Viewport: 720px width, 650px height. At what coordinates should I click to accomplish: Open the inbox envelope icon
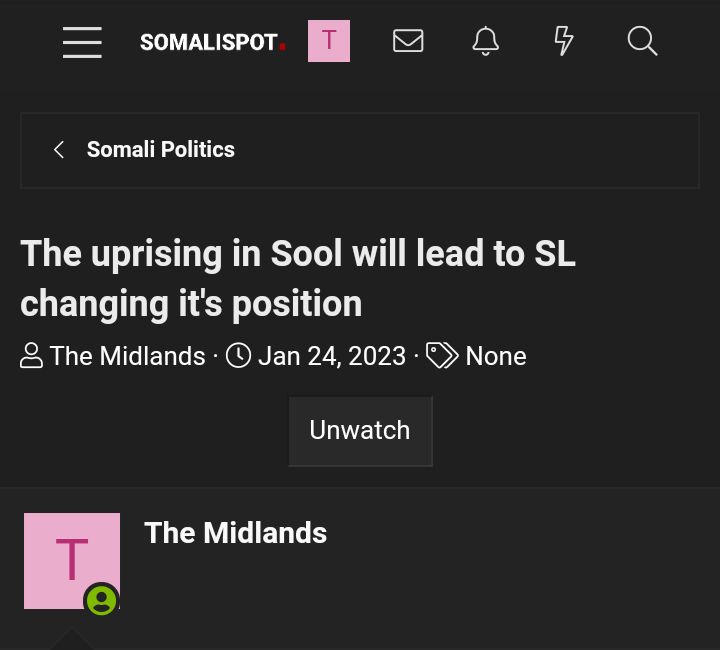pos(408,41)
